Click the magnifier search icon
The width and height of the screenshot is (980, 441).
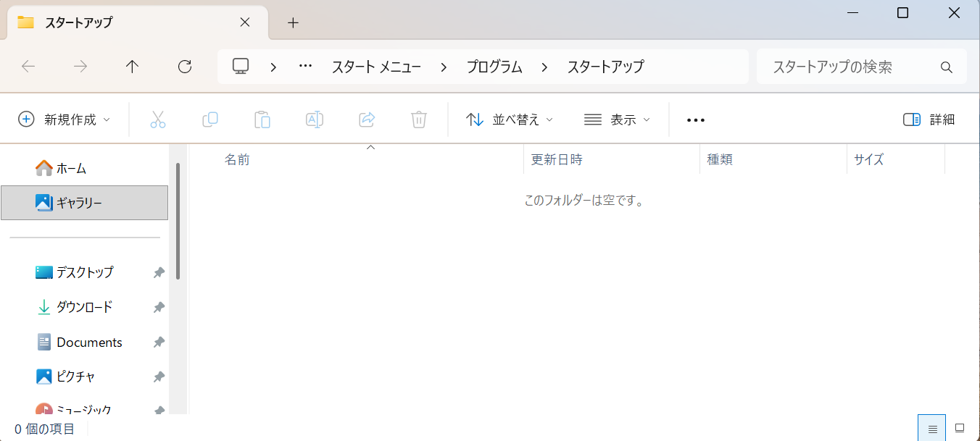(946, 67)
